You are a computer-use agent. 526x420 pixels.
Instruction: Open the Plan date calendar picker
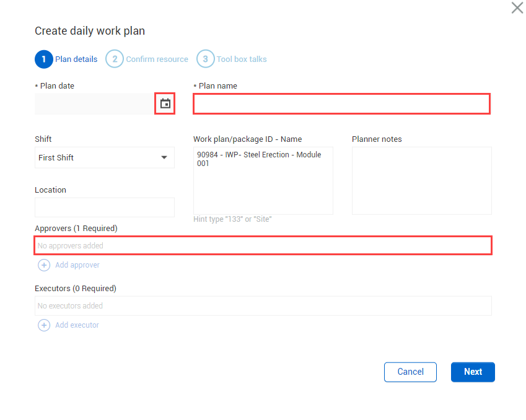(165, 103)
